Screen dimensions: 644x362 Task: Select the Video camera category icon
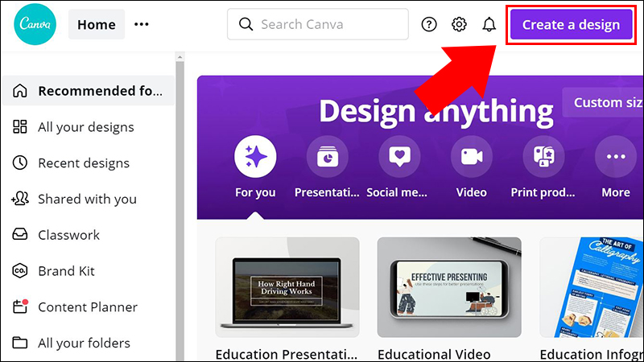click(x=472, y=156)
